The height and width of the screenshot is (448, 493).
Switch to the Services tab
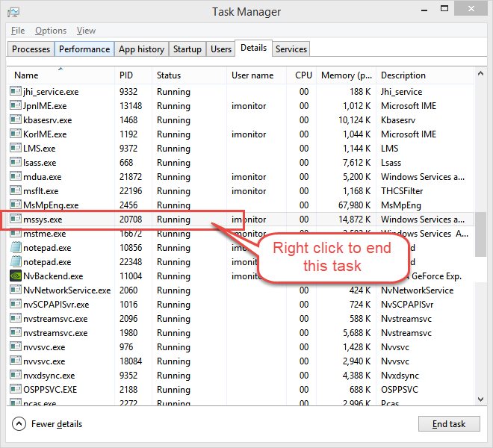[x=291, y=49]
